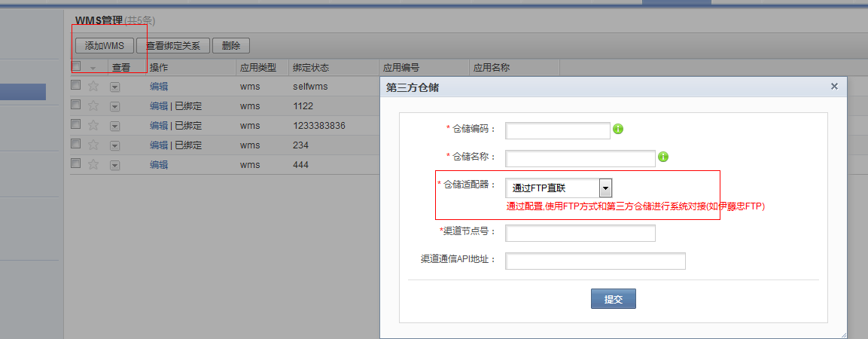The height and width of the screenshot is (339, 868).
Task: Toggle the select-all checkbox in table header
Action: tap(76, 66)
